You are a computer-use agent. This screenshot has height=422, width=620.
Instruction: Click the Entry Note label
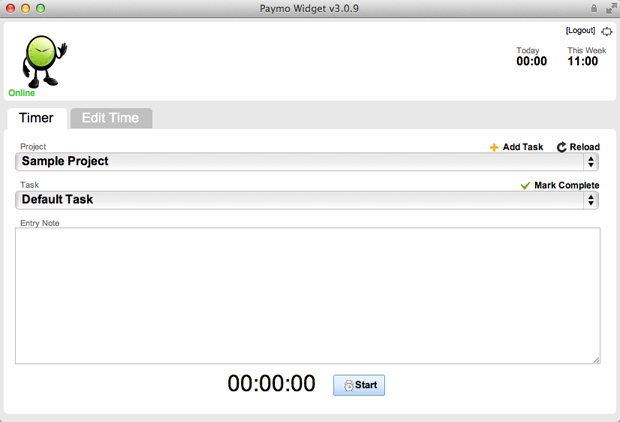click(x=40, y=223)
